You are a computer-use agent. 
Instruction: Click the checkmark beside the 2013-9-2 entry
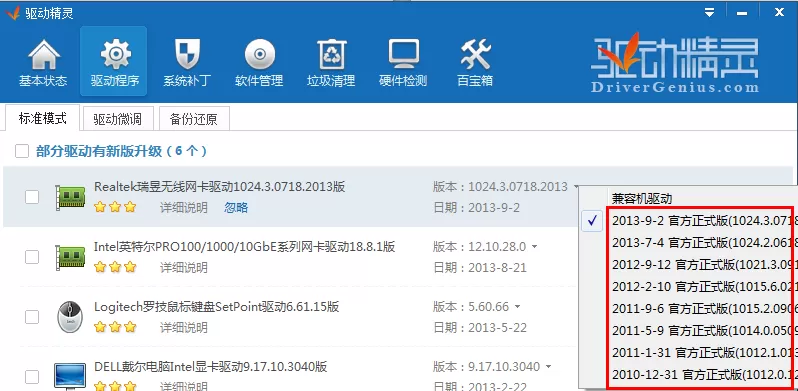[x=592, y=221]
